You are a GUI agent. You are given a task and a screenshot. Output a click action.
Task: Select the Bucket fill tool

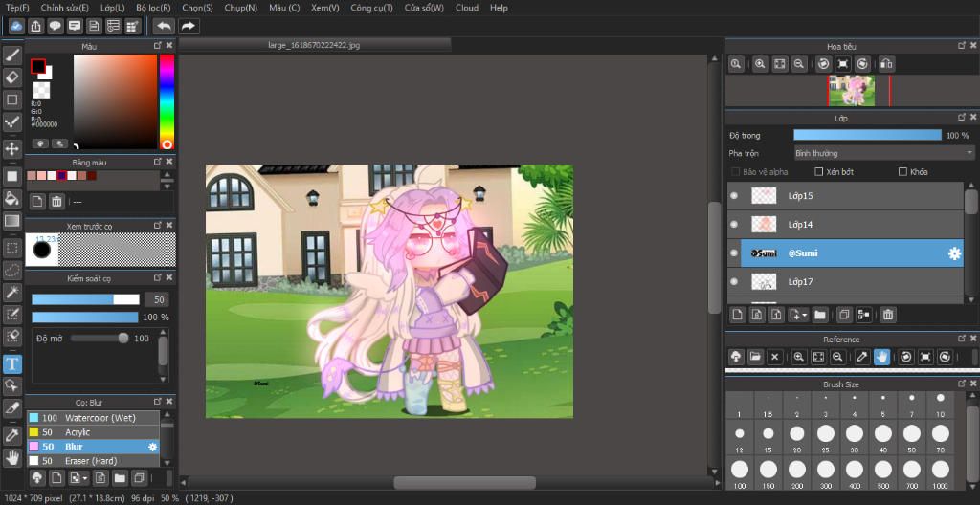11,198
